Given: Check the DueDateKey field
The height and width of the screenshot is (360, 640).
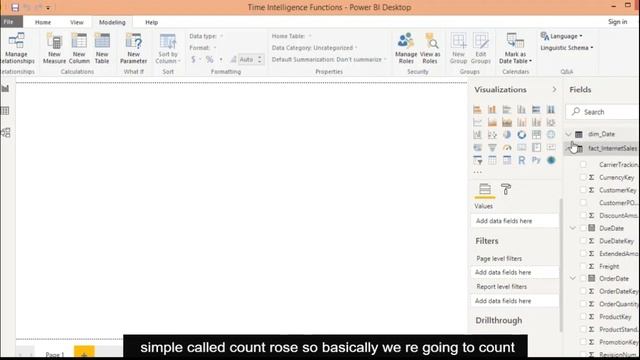Looking at the screenshot, I should coord(583,241).
